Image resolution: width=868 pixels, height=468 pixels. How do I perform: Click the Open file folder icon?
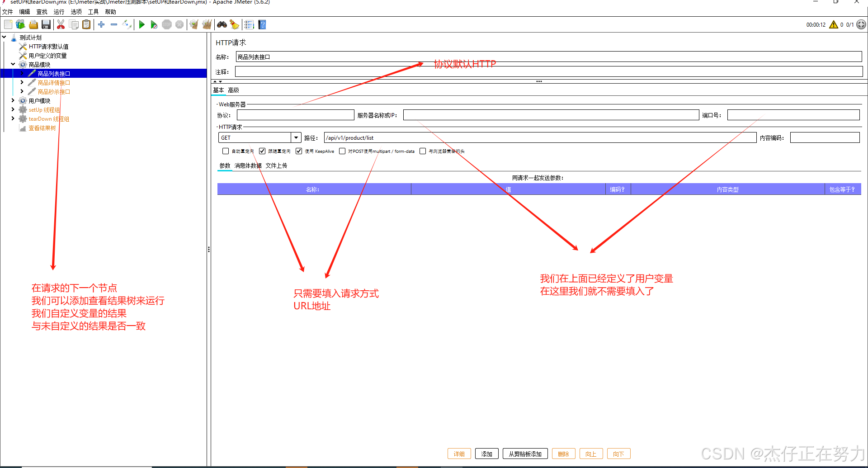point(33,24)
